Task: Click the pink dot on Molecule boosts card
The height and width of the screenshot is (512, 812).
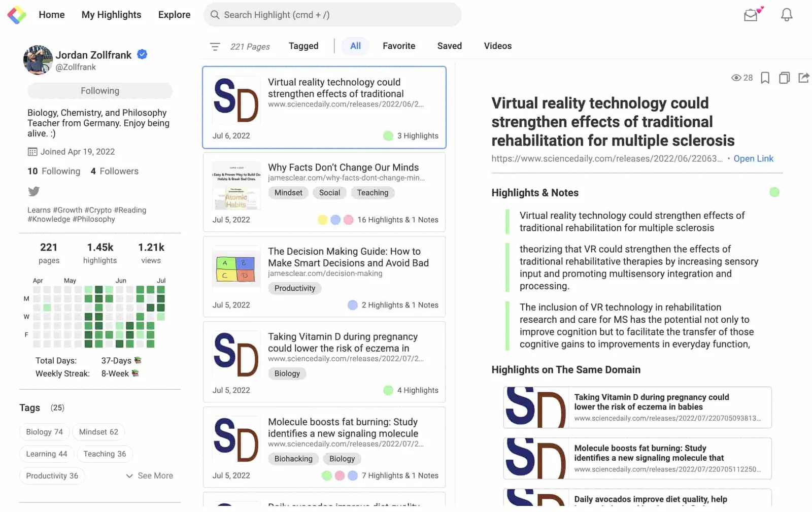Action: click(x=340, y=475)
